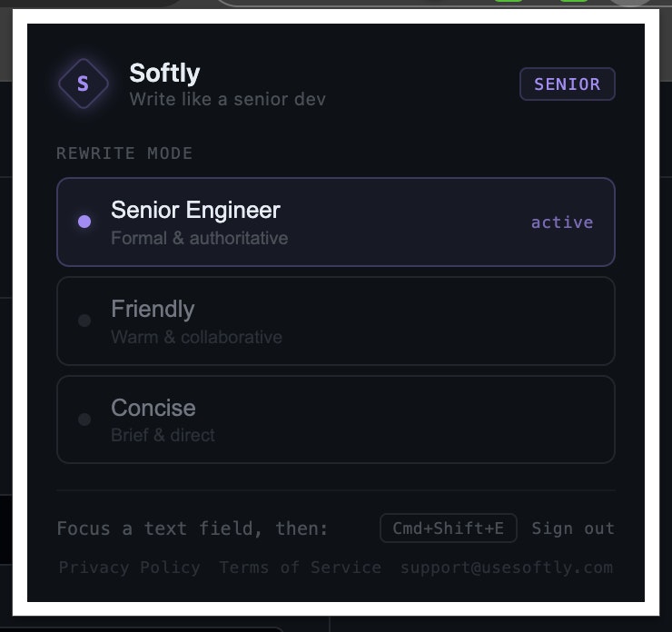Image resolution: width=672 pixels, height=632 pixels.
Task: Click the support@usesoftly.com email link
Action: tap(507, 568)
